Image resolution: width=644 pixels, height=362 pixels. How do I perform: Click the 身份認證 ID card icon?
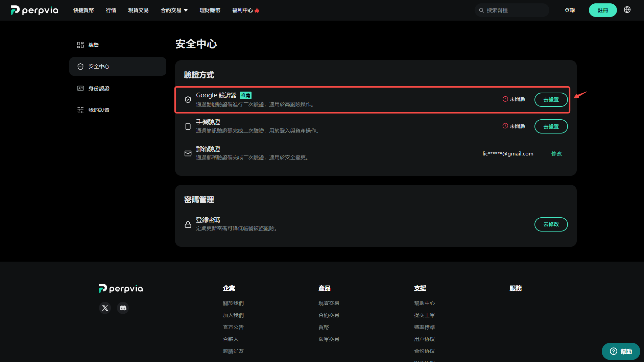point(80,88)
